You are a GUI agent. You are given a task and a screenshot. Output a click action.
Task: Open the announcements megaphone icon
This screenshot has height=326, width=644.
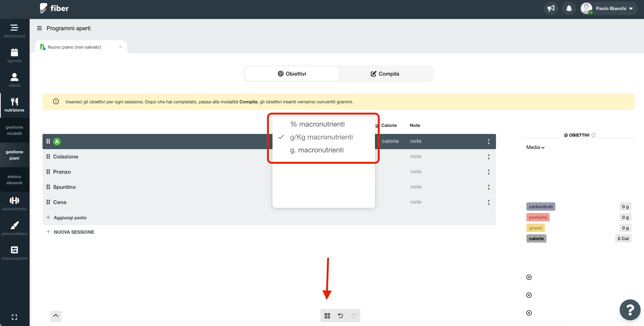pyautogui.click(x=551, y=8)
